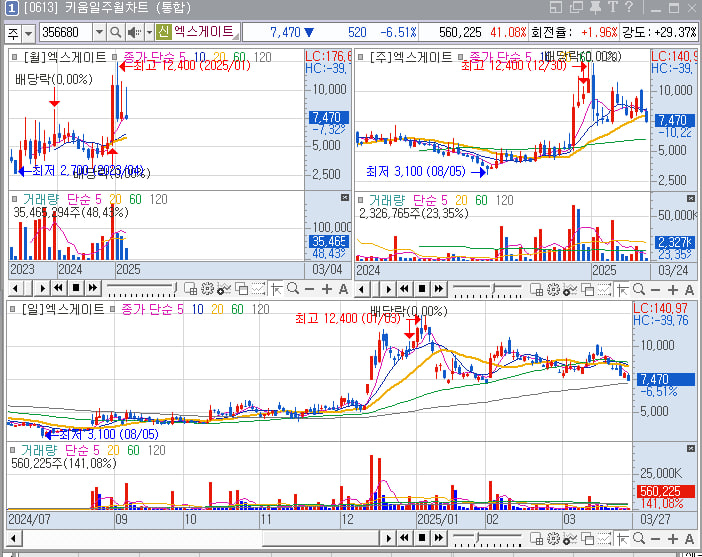Step forward in daily chart playback
Viewport: 702px width, 557px height.
click(389, 538)
